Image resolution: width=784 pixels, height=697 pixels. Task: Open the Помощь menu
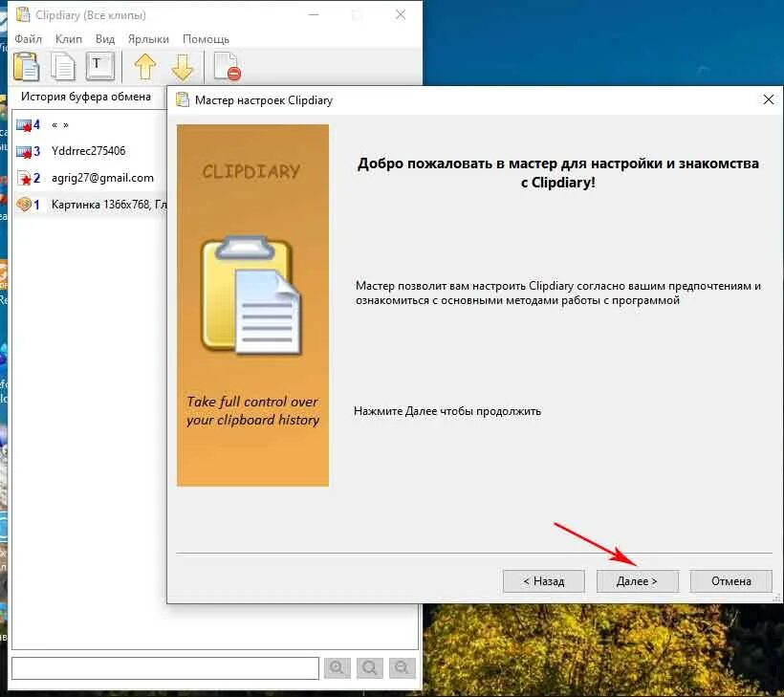pyautogui.click(x=206, y=39)
